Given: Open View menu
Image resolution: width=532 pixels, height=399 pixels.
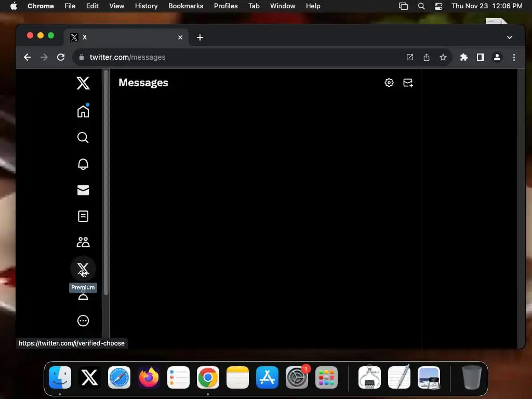Looking at the screenshot, I should (116, 6).
